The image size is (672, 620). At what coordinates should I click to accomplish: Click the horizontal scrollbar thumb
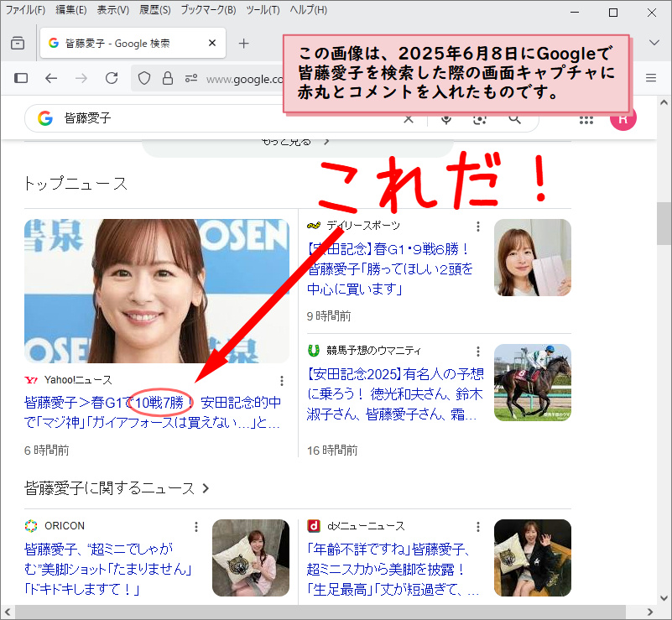tap(320, 612)
